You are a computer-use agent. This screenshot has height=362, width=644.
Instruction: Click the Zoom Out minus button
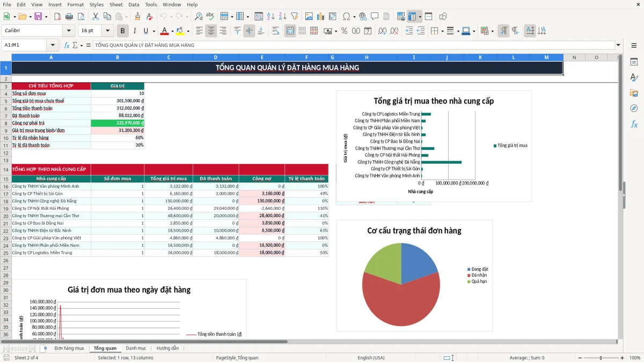580,358
